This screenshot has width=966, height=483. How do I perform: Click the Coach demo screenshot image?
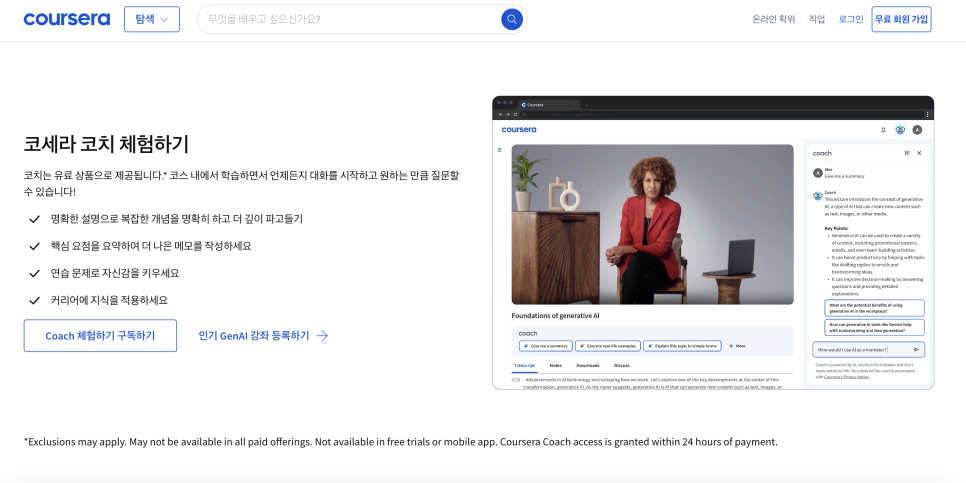pyautogui.click(x=713, y=243)
